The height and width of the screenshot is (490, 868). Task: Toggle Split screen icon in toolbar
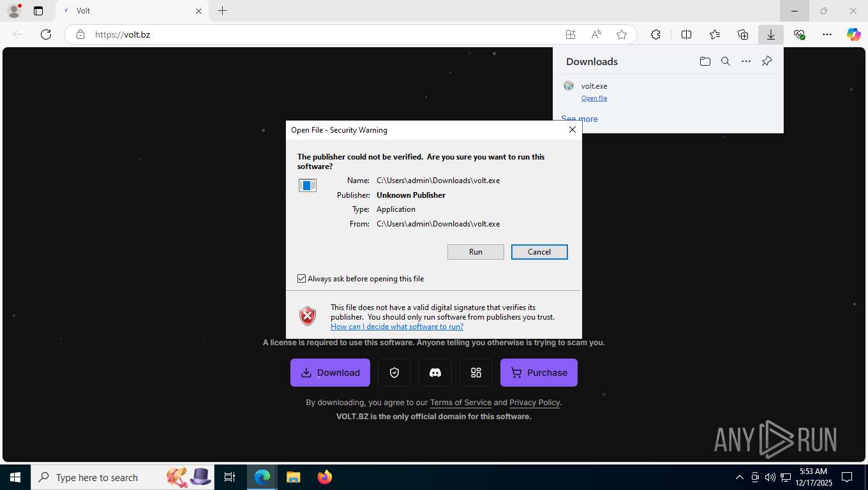[687, 34]
